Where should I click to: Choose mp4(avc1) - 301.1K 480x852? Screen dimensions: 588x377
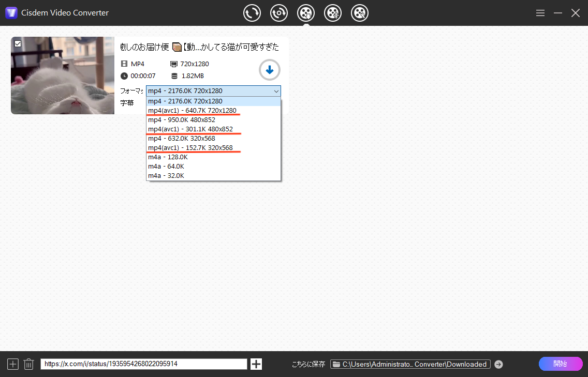[x=213, y=129]
